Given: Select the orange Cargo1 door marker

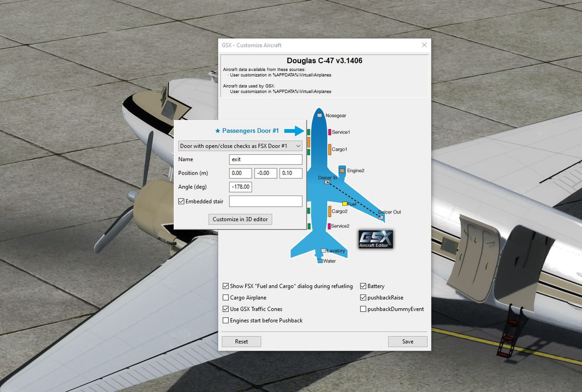Looking at the screenshot, I should (329, 149).
